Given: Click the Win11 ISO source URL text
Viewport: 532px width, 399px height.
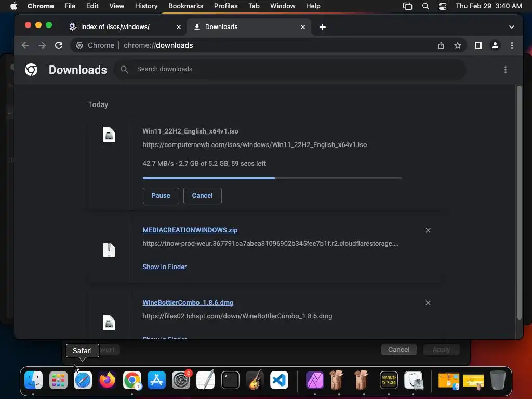Looking at the screenshot, I should pyautogui.click(x=255, y=145).
